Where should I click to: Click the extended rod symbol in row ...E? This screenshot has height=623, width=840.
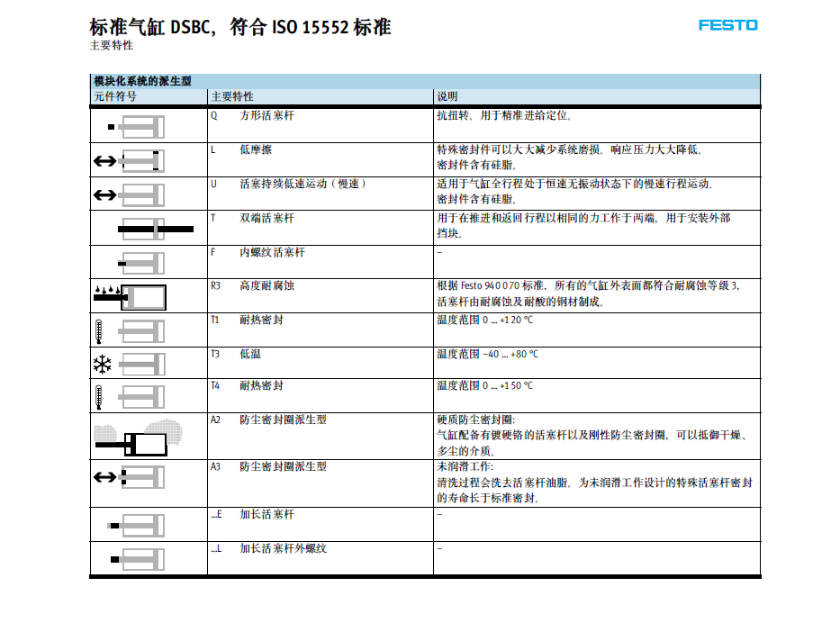click(136, 526)
